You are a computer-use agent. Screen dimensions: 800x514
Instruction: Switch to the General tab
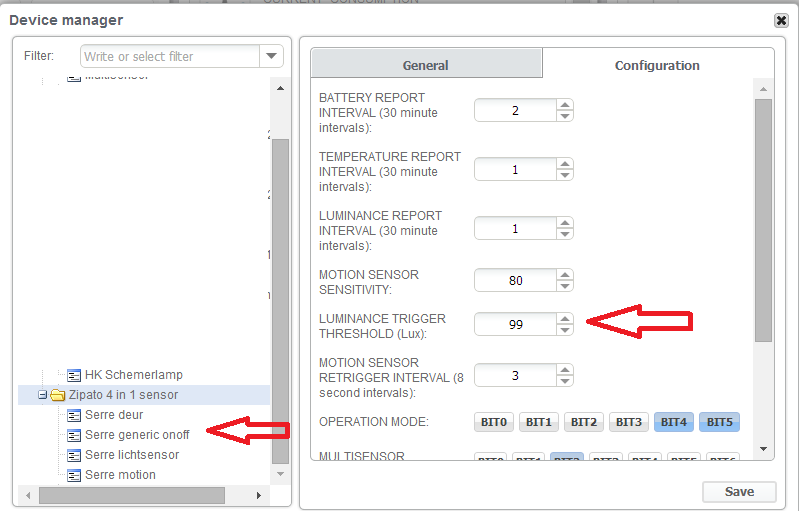pos(425,65)
